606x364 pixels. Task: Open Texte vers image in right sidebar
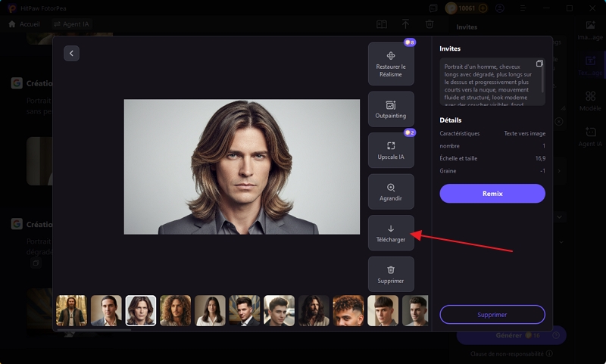click(590, 66)
